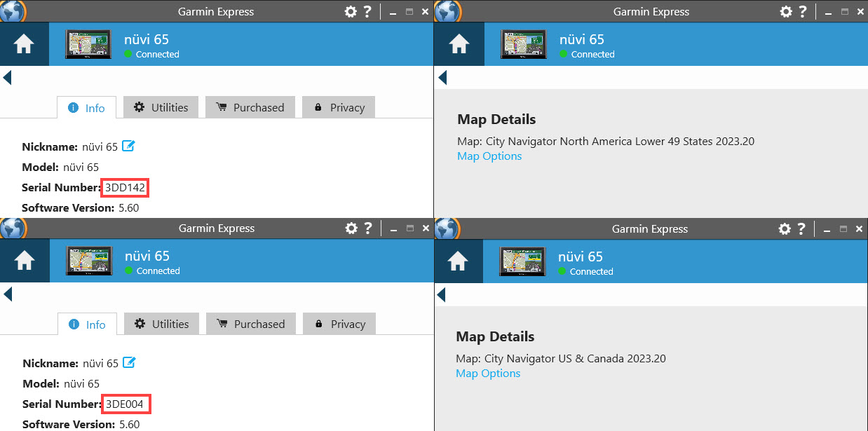The width and height of the screenshot is (868, 431).
Task: Click Map Options link under US & Canada map
Action: coord(488,374)
